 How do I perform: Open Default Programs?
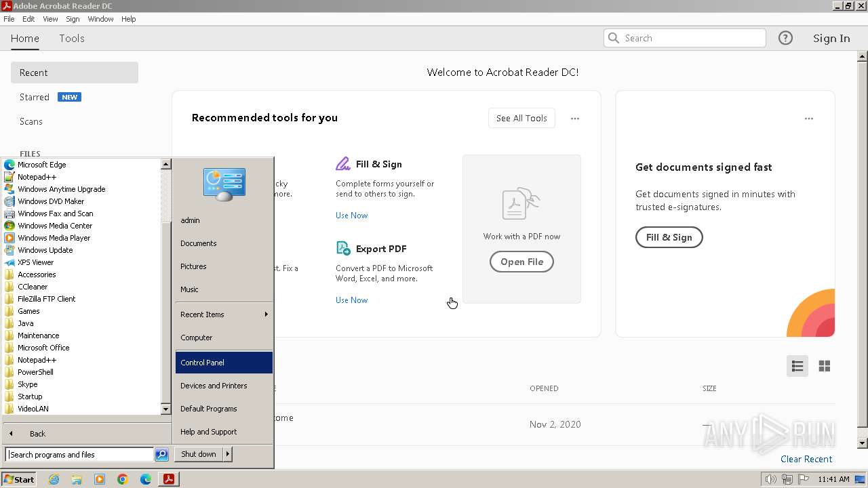click(x=224, y=409)
